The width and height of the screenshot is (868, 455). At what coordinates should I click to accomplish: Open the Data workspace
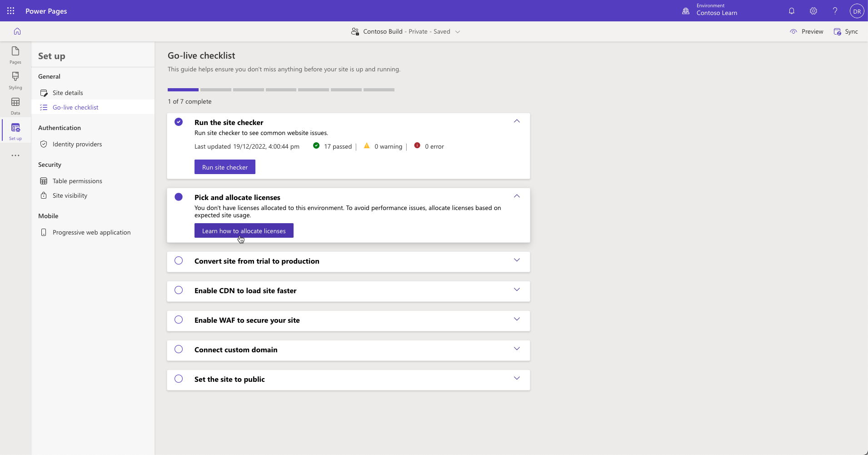pyautogui.click(x=15, y=105)
